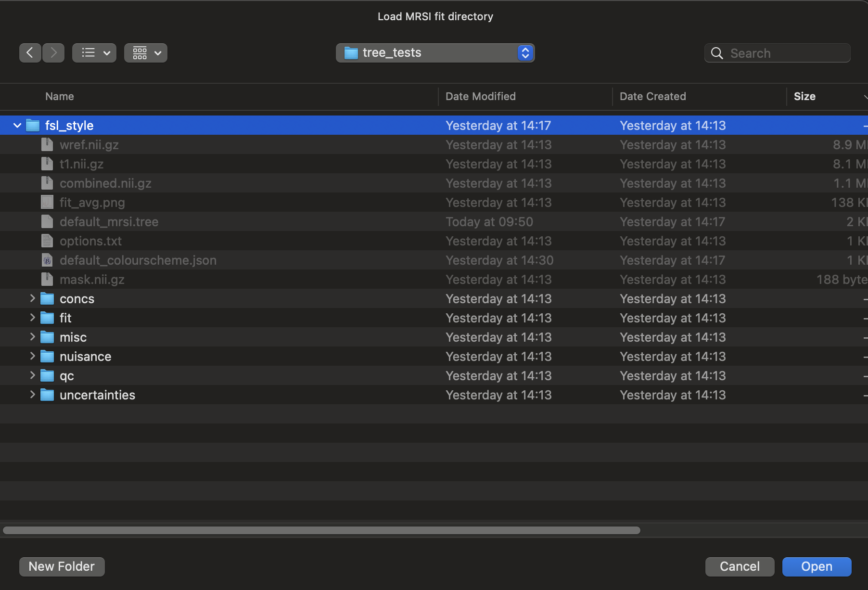The image size is (868, 590).
Task: Expand the uncertainties folder
Action: click(32, 395)
